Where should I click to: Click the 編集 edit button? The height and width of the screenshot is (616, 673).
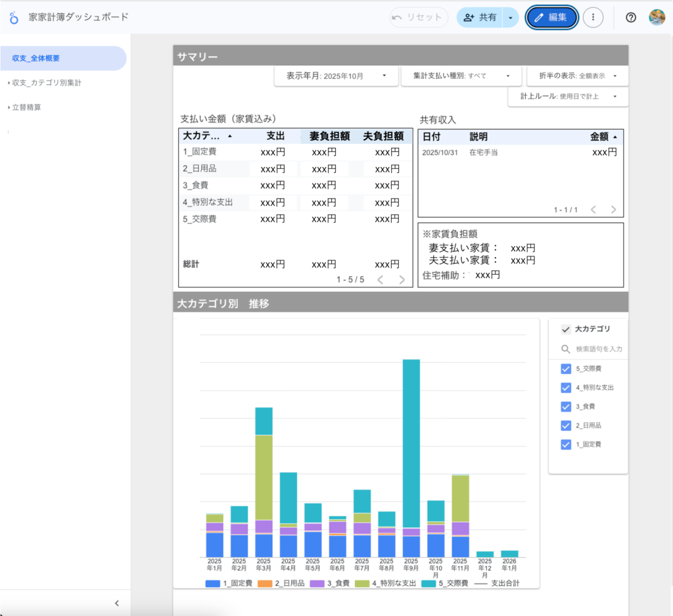tap(551, 18)
